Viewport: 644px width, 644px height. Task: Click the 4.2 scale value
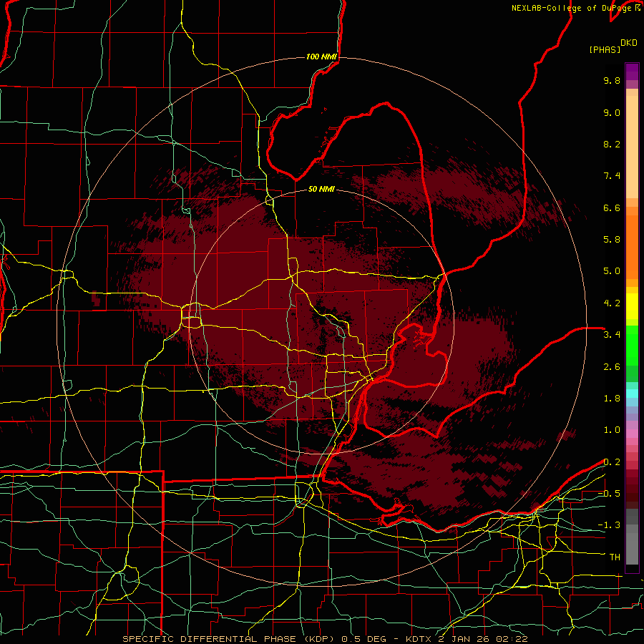(612, 303)
